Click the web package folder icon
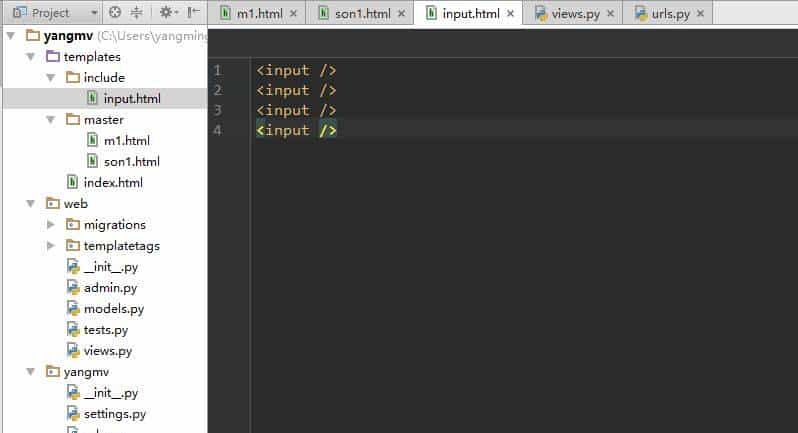Screen dimensions: 798x433 tap(53, 203)
